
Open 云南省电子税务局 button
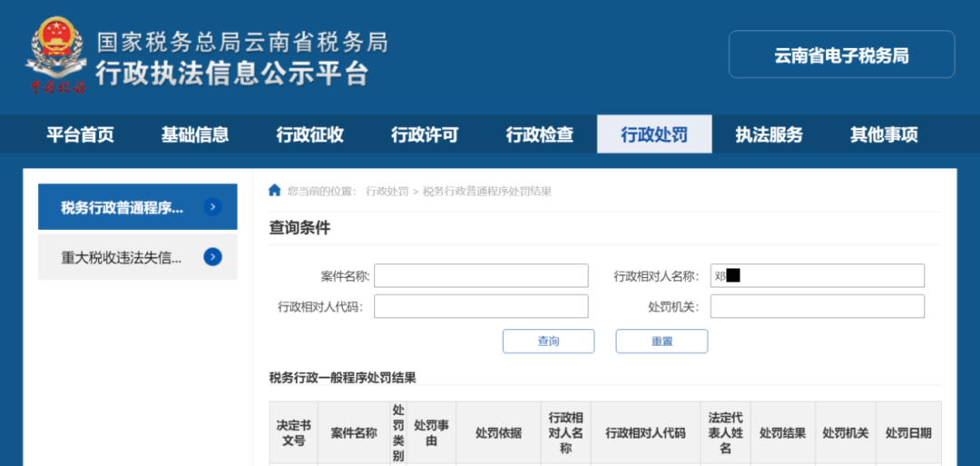tap(841, 55)
